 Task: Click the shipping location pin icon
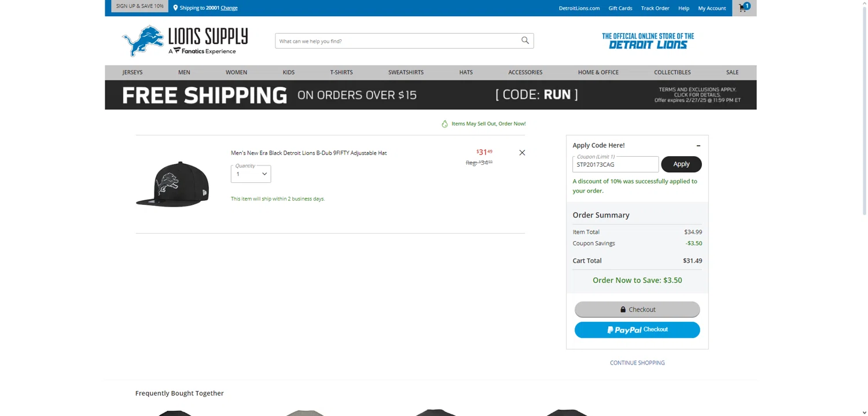point(175,8)
